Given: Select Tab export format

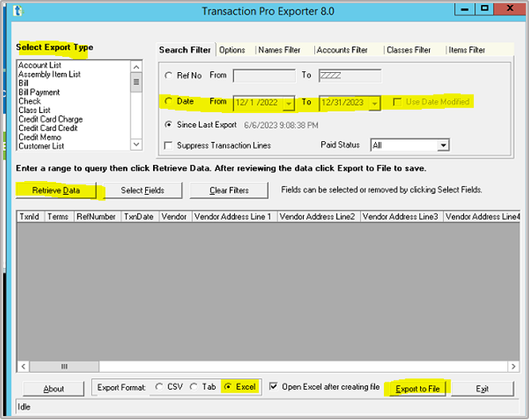Looking at the screenshot, I should click(x=194, y=387).
